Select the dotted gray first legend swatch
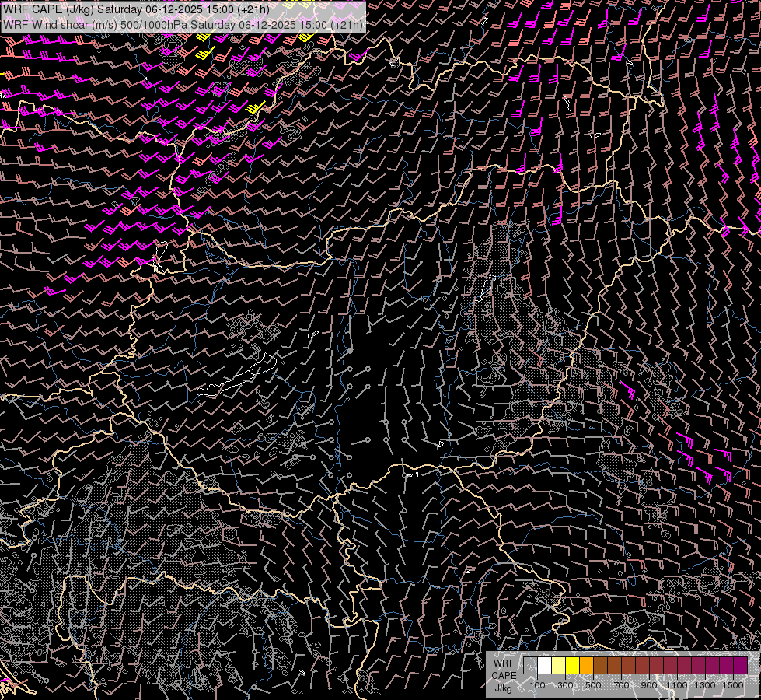The height and width of the screenshot is (700, 761). pyautogui.click(x=530, y=666)
